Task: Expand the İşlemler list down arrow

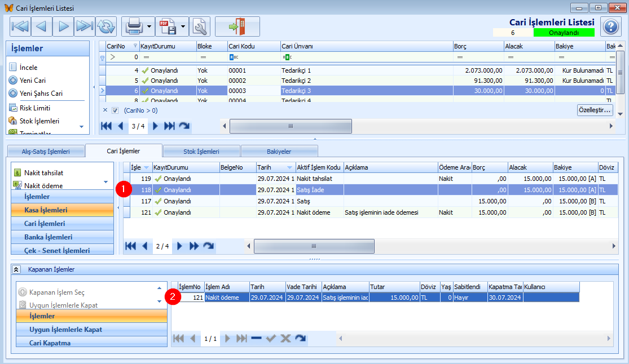Action: [82, 127]
